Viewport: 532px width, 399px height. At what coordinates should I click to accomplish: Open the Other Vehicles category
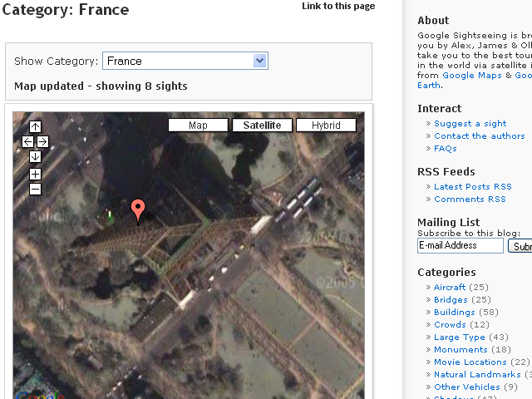pos(467,387)
